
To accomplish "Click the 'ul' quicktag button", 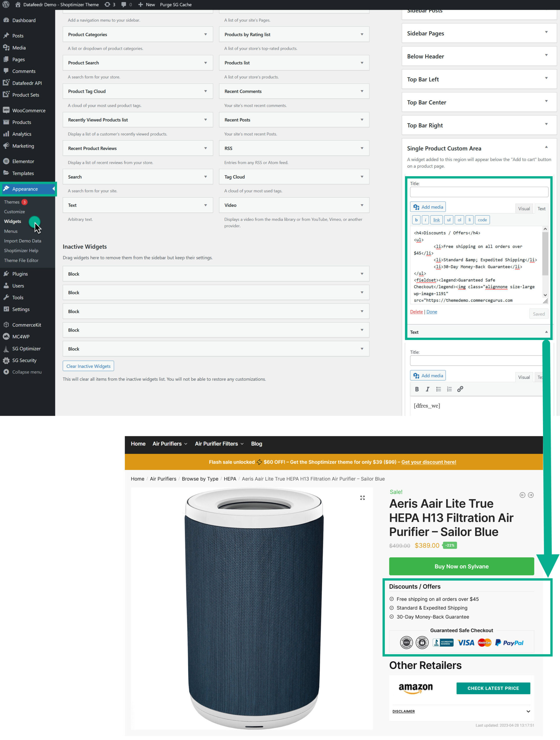I will point(448,220).
